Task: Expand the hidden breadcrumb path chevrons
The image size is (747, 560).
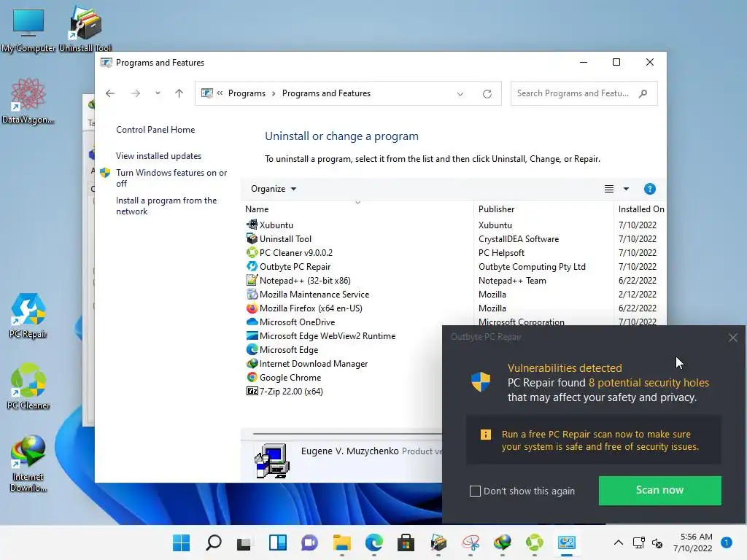Action: (220, 93)
